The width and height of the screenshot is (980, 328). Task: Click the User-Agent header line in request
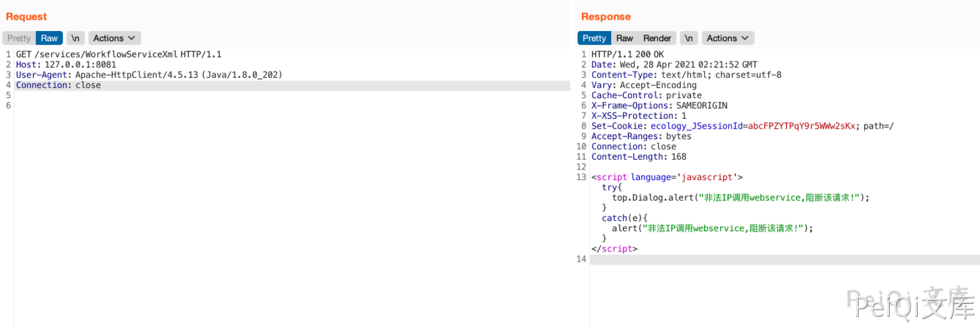click(149, 75)
